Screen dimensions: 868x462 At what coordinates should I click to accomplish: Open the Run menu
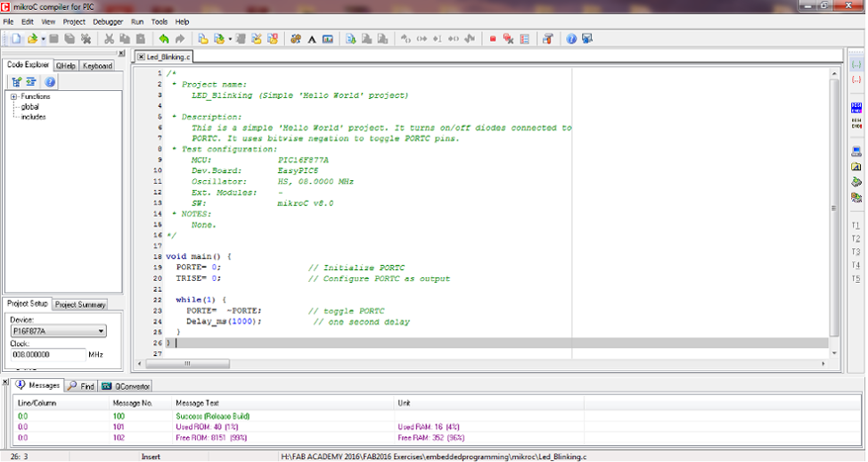137,21
